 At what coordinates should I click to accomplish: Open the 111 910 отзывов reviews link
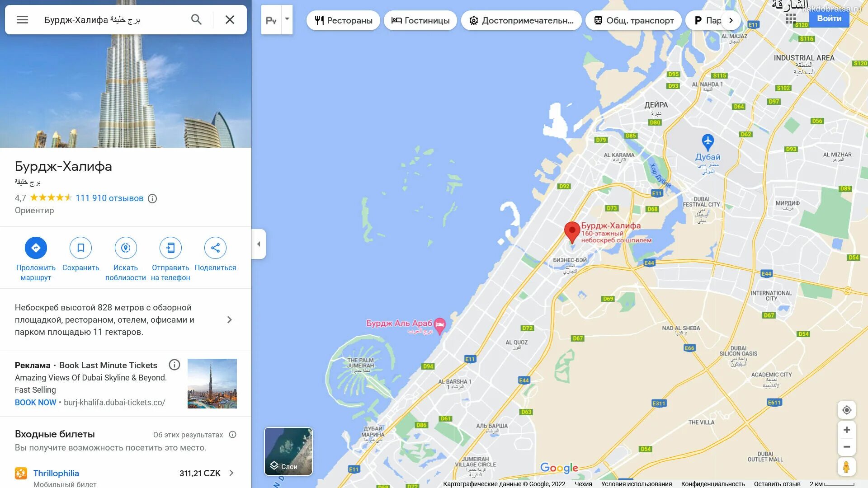click(109, 198)
